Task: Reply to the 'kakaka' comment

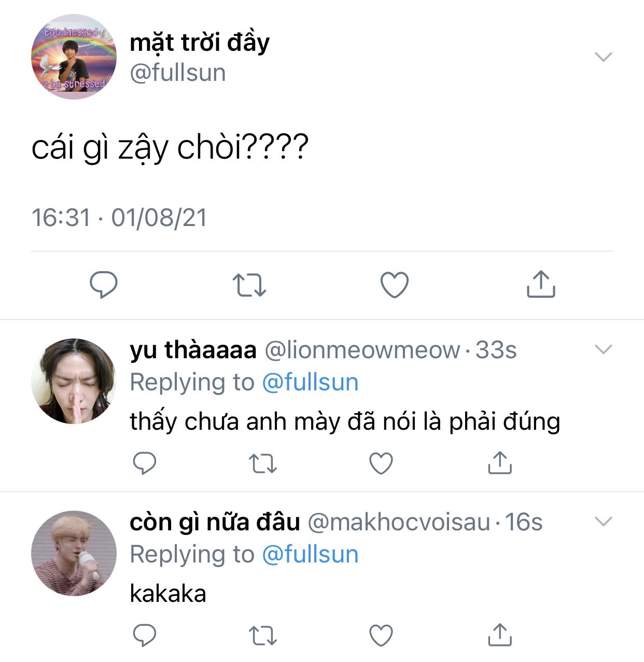Action: pyautogui.click(x=145, y=635)
